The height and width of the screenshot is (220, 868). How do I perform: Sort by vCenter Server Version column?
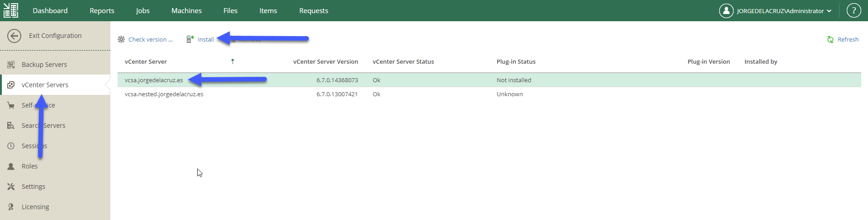click(326, 62)
